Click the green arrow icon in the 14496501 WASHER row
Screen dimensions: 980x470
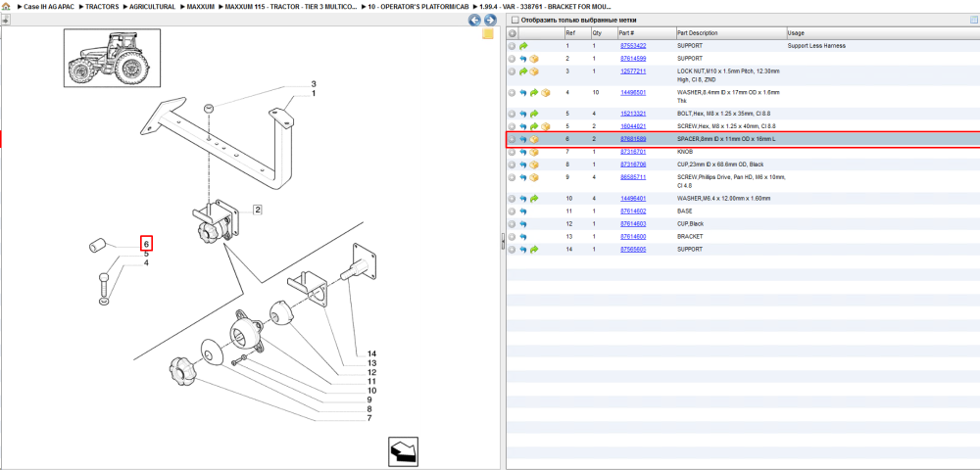[x=534, y=92]
